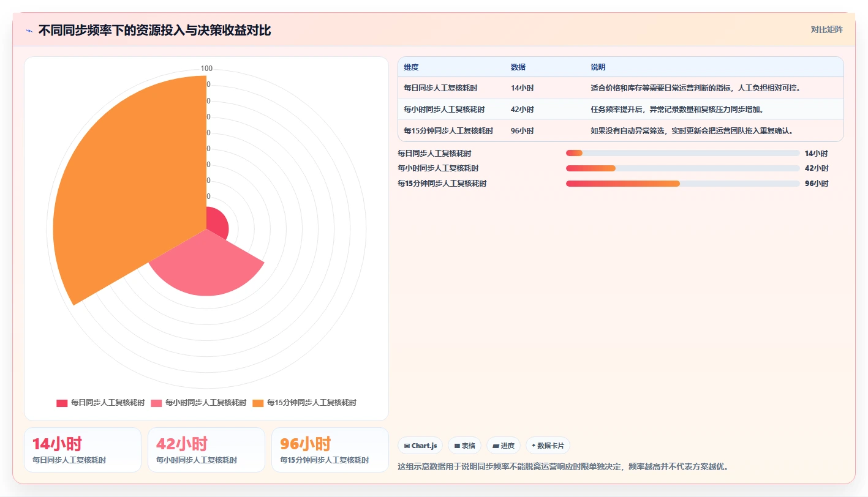
Task: Toggle the 每15分钟同步人工复核耗时 legend swatch
Action: click(x=258, y=403)
